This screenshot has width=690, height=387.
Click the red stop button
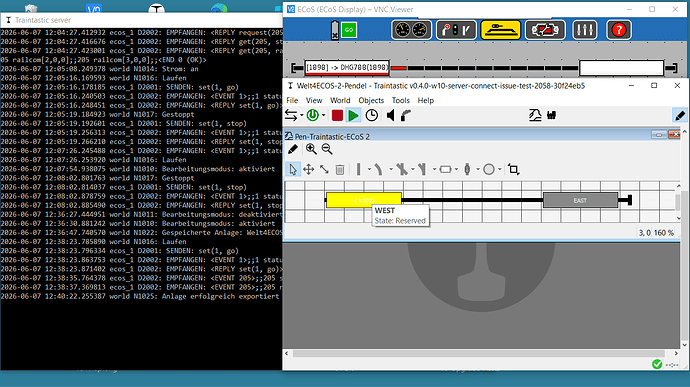click(x=337, y=115)
